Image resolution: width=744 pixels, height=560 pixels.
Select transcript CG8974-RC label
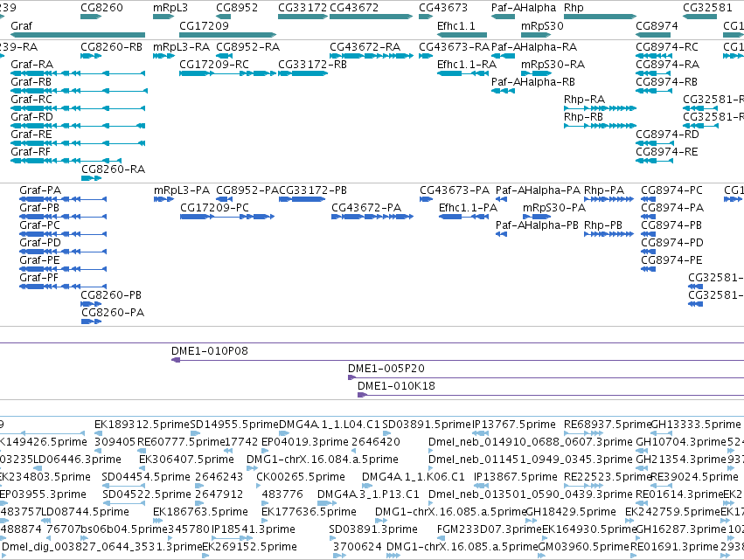[x=667, y=46]
